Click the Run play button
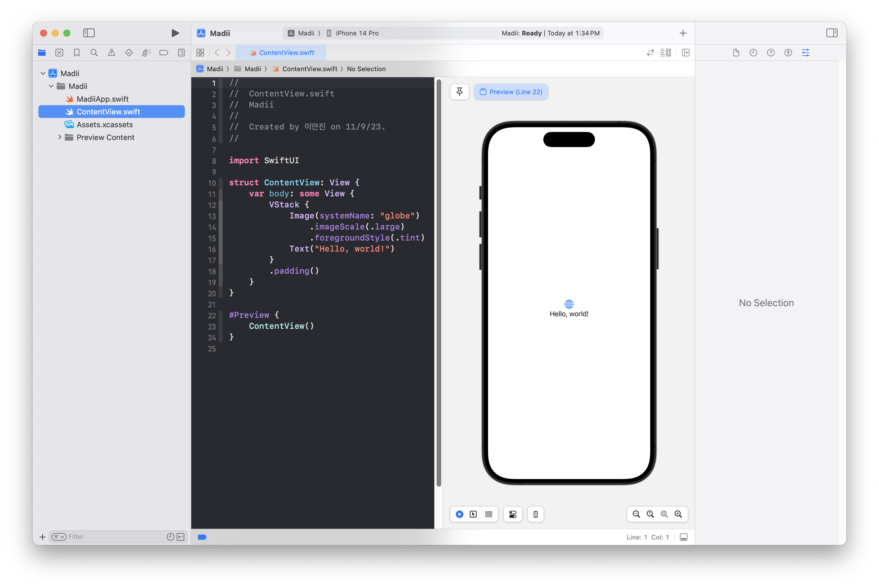 (175, 33)
